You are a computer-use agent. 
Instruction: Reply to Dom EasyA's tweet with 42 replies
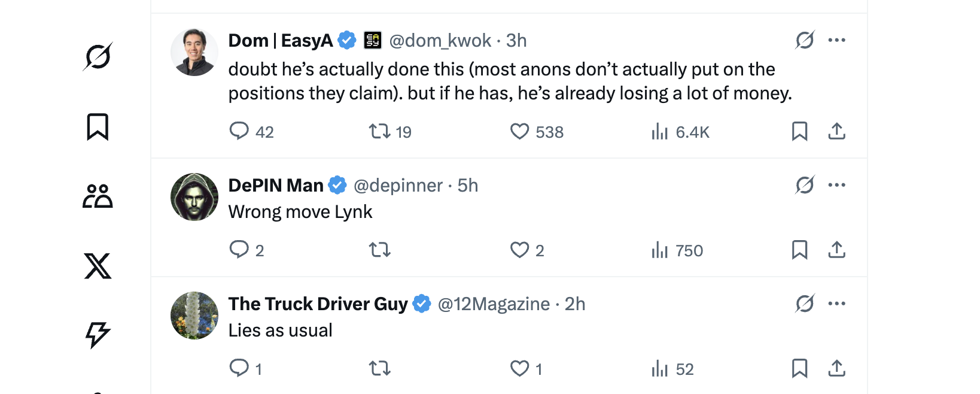click(x=239, y=131)
